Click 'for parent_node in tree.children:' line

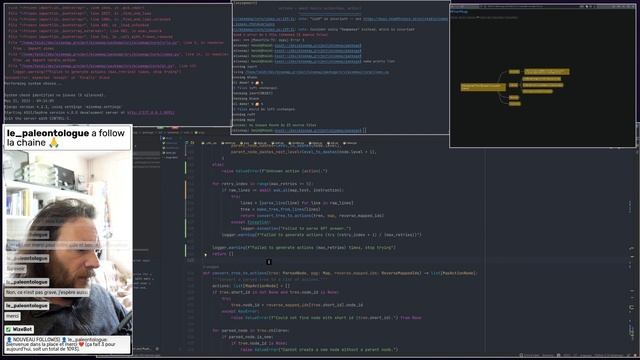tap(251, 330)
